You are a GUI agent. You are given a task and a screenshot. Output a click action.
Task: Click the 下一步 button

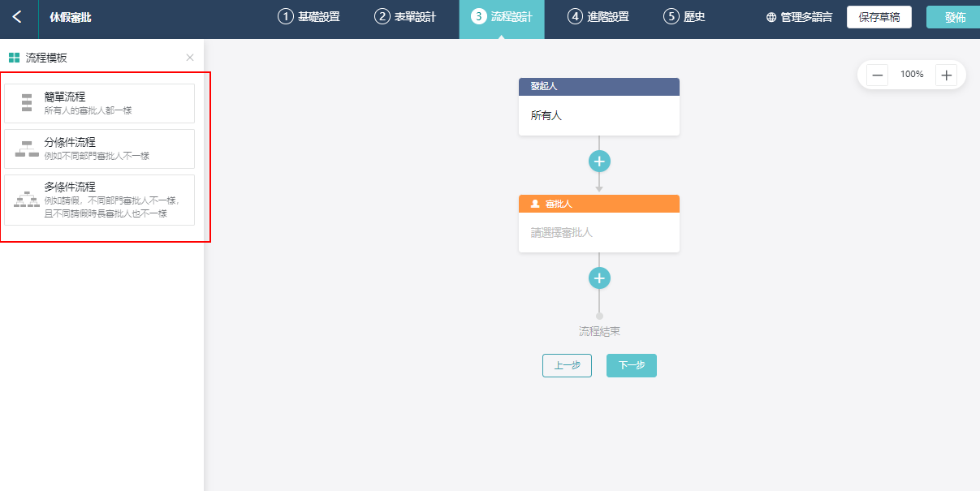[x=632, y=366]
